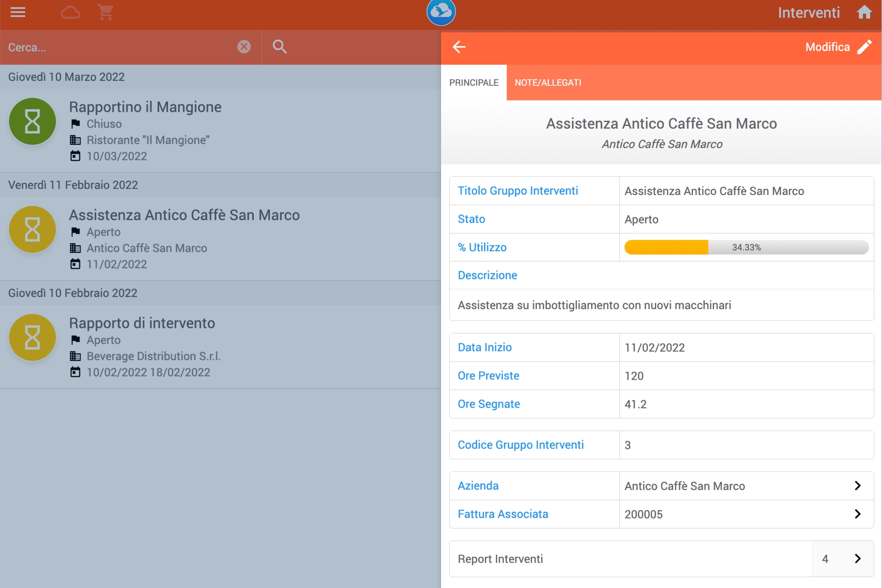Click the Report Interventi label
The image size is (882, 588).
(x=500, y=559)
